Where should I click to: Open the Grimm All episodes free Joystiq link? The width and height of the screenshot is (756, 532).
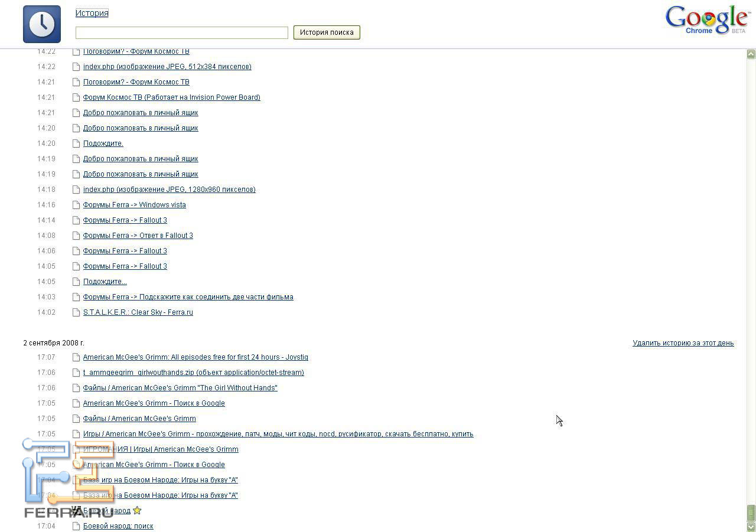pos(195,357)
